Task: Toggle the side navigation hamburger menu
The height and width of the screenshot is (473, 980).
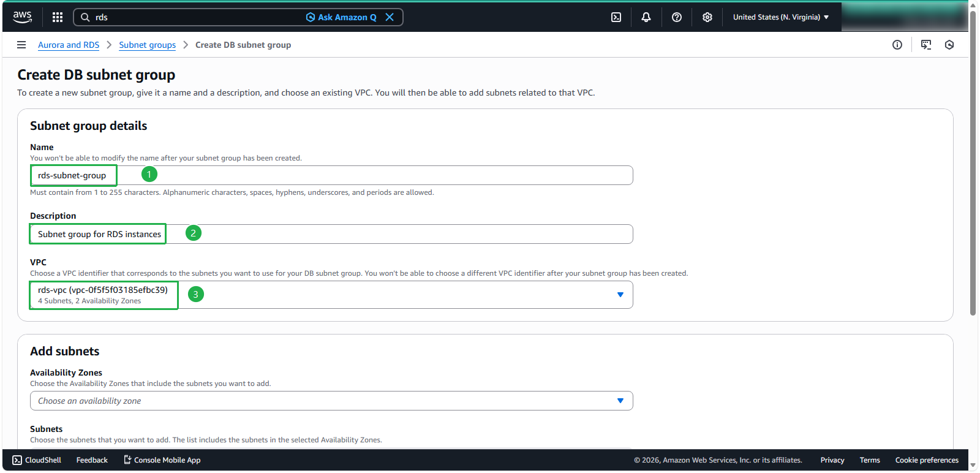Action: [21, 45]
